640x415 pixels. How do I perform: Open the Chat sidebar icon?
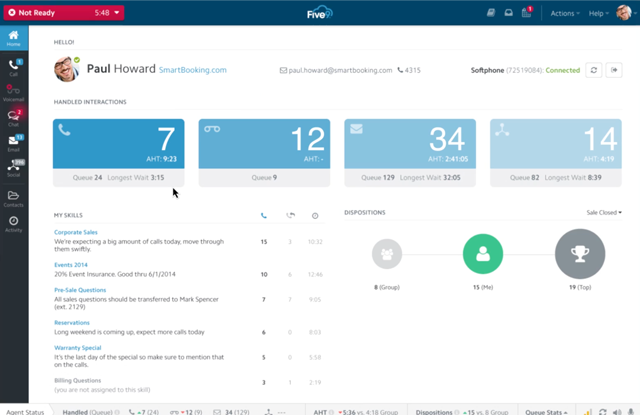click(14, 119)
